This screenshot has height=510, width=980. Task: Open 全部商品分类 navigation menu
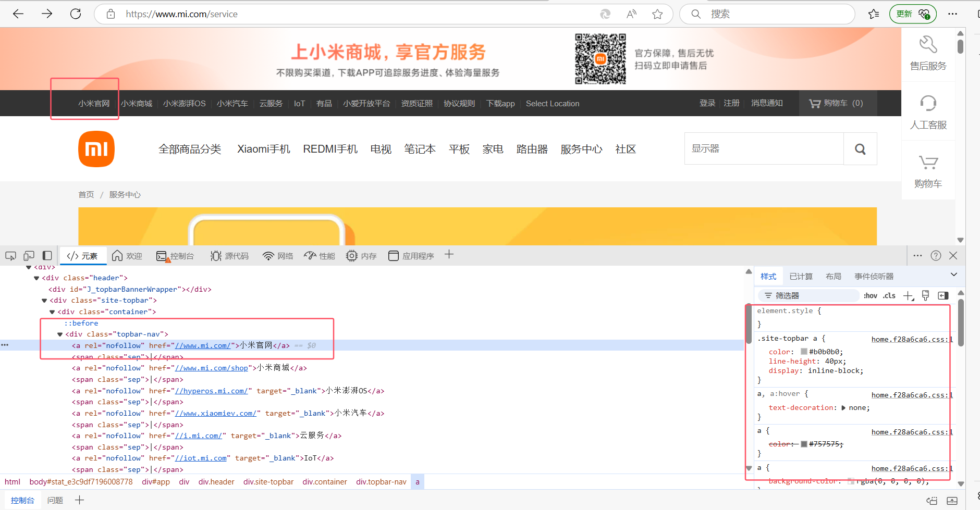click(190, 149)
